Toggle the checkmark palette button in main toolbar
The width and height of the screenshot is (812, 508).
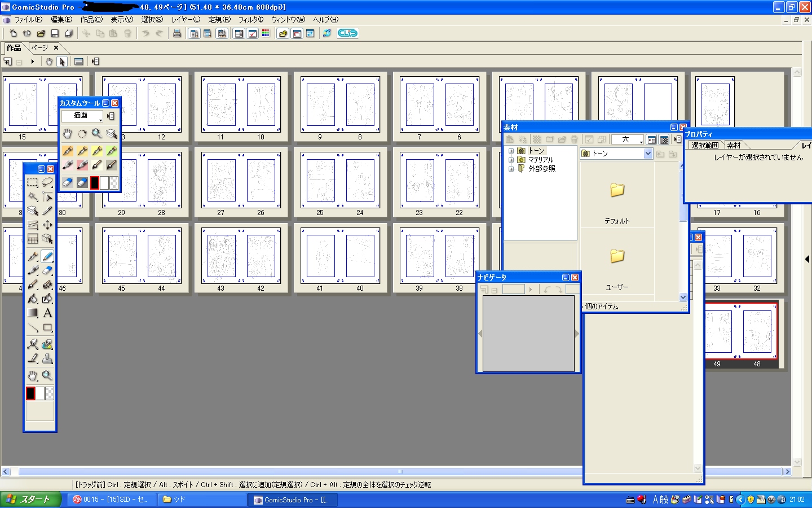(x=253, y=33)
